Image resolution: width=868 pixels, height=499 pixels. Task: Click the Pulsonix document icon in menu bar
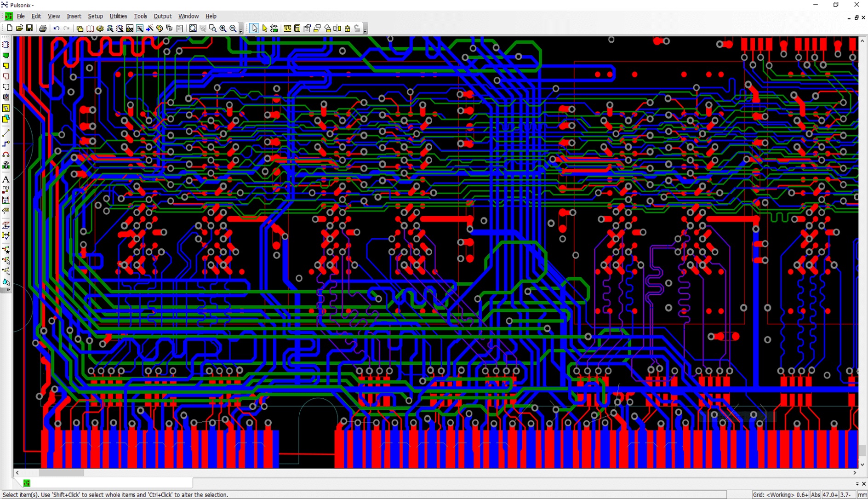point(9,16)
